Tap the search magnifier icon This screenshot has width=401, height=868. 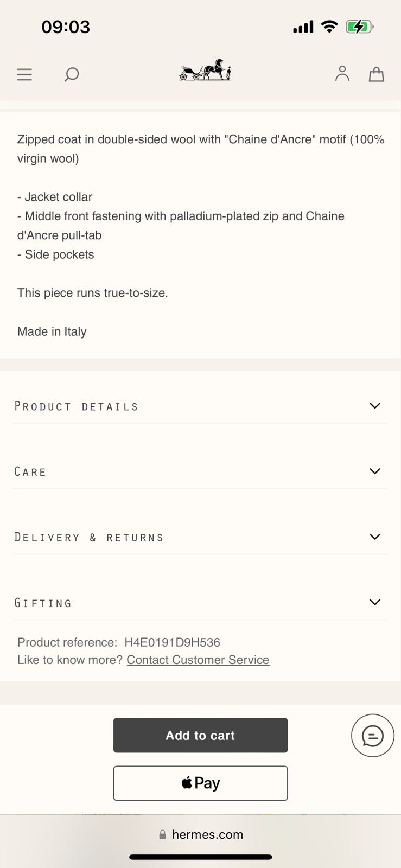pos(72,74)
